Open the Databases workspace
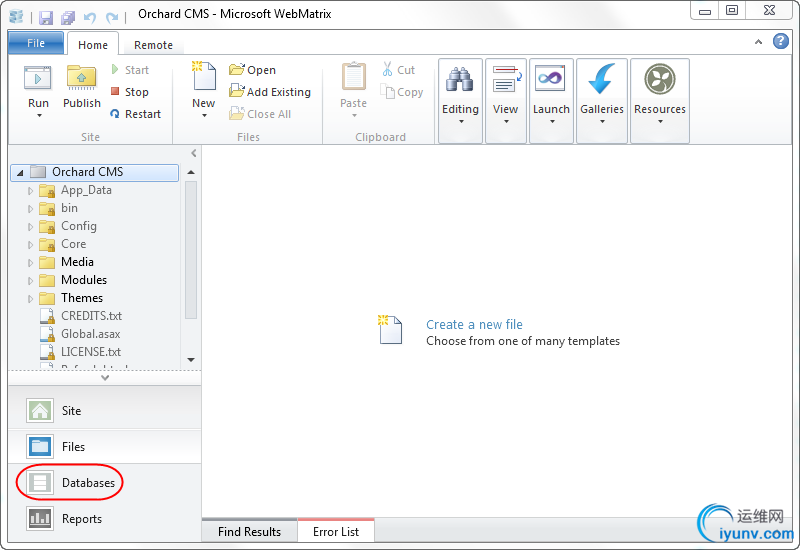Screen dimensions: 800x550 tap(105, 483)
